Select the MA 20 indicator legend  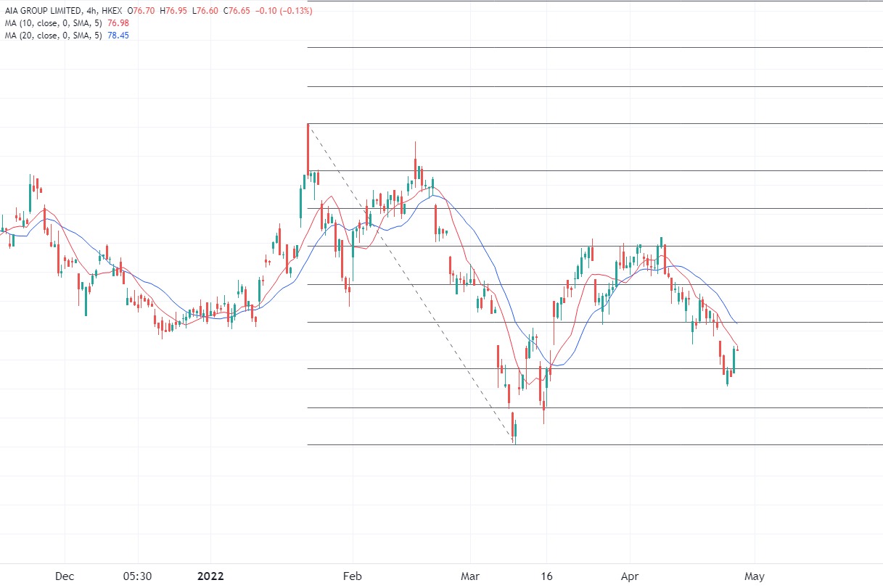tap(52, 36)
